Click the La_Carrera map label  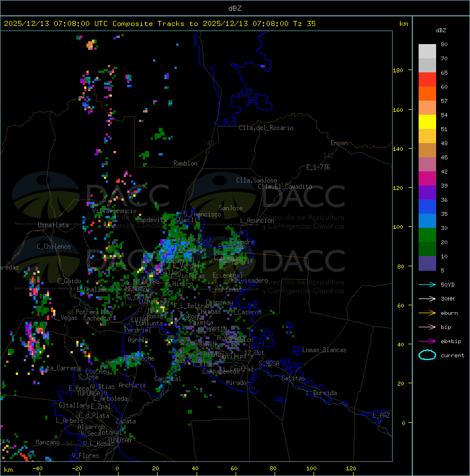[x=64, y=368]
